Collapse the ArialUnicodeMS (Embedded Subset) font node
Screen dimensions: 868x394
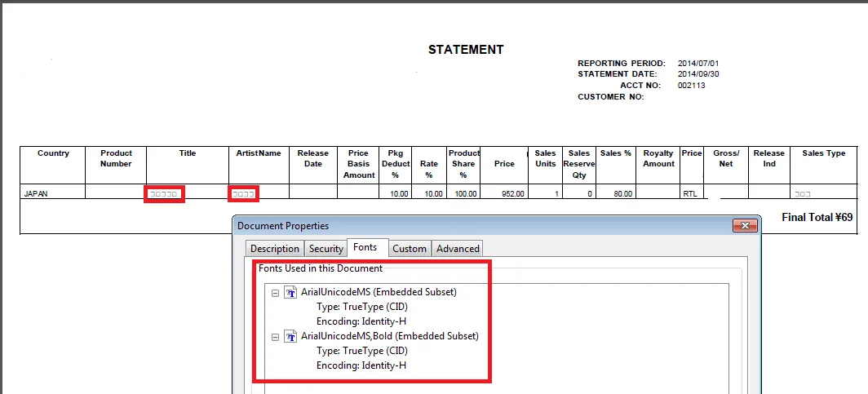tap(275, 293)
